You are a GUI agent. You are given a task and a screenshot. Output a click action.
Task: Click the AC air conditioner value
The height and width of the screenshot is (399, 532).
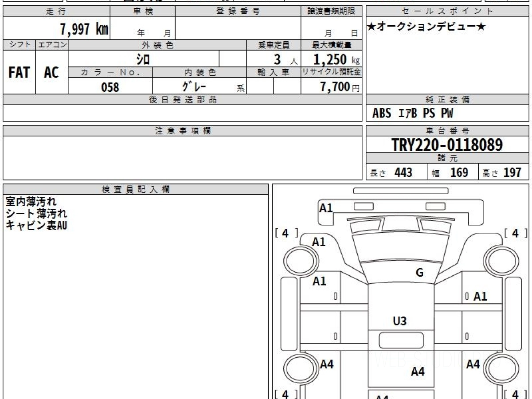coord(51,72)
